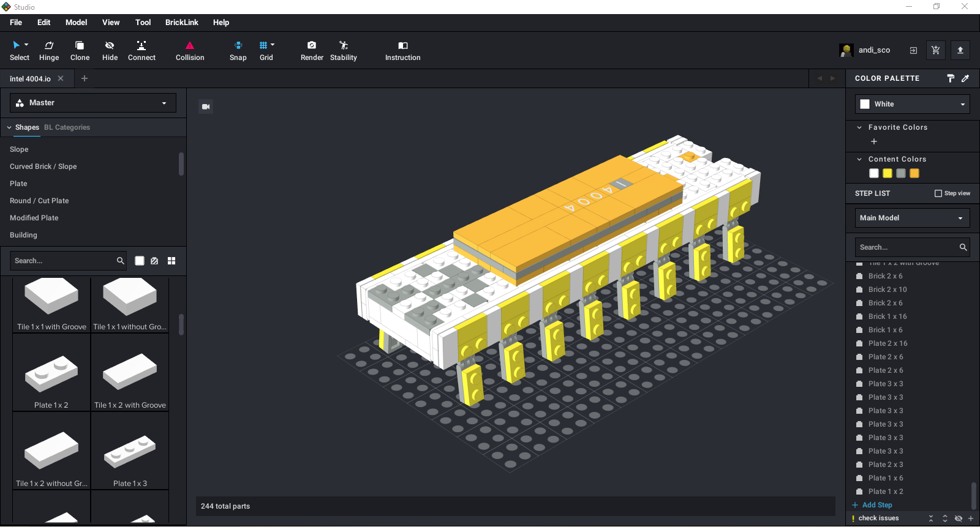Select the Modified Plate category

(34, 218)
